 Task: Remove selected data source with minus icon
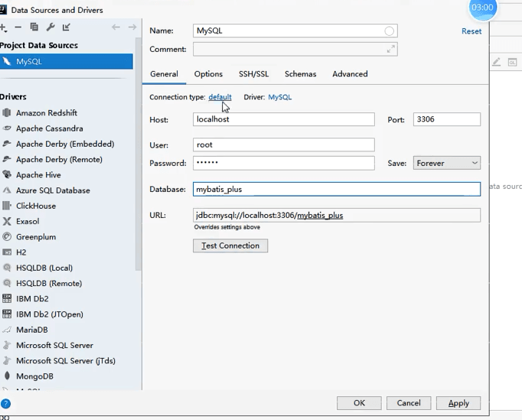18,28
